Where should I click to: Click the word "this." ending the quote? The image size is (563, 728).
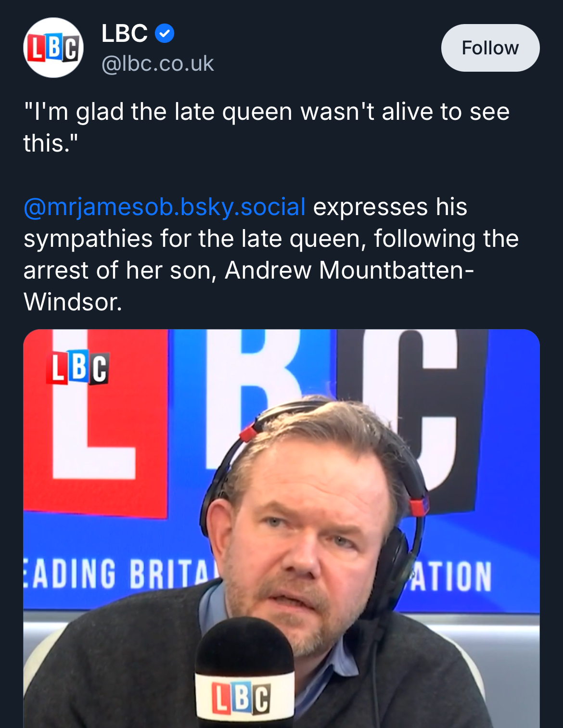(x=51, y=143)
